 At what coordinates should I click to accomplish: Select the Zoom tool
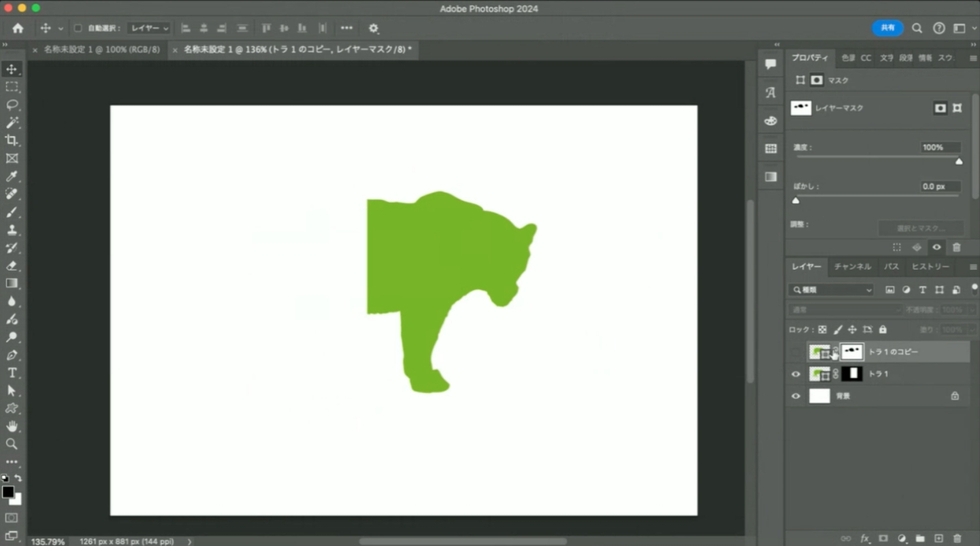point(12,444)
